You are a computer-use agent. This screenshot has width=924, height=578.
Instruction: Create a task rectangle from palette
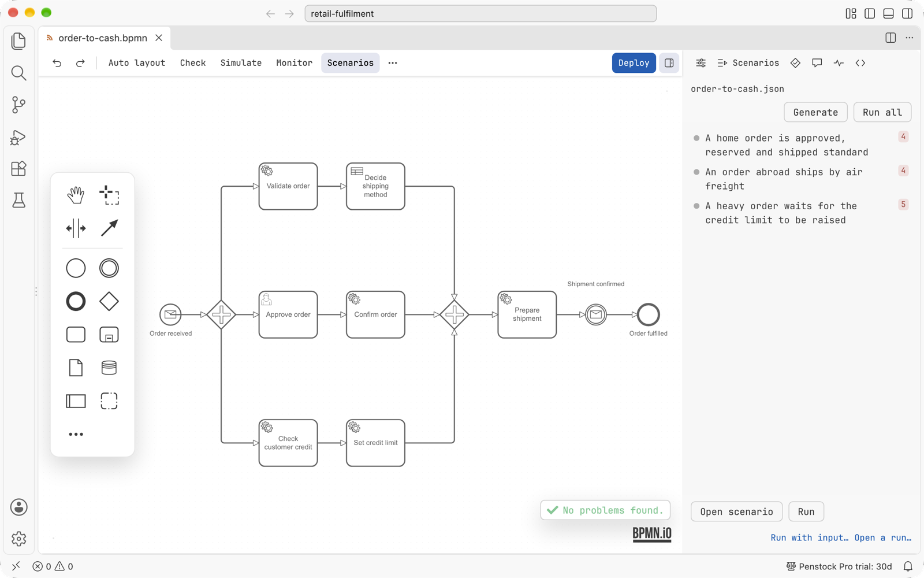click(x=76, y=335)
